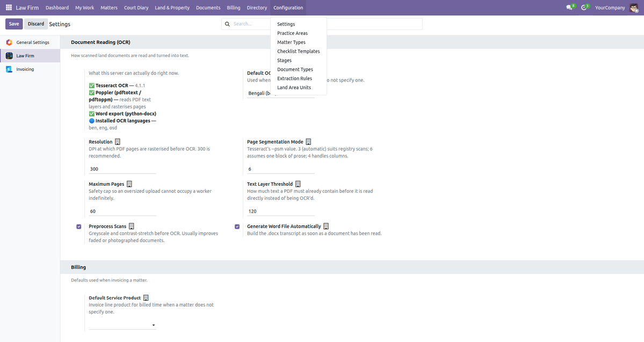Click the Invoicing sidebar icon
The image size is (644, 342).
tap(9, 69)
